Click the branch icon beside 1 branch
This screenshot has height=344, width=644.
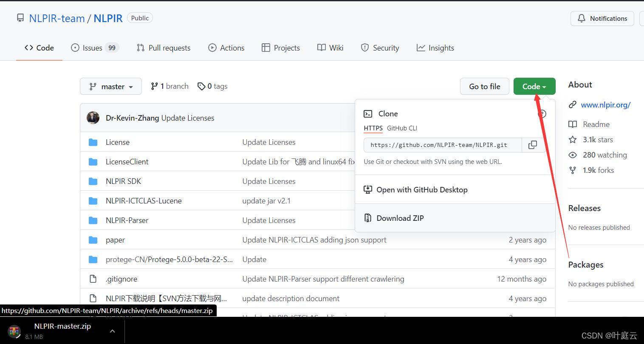(154, 86)
